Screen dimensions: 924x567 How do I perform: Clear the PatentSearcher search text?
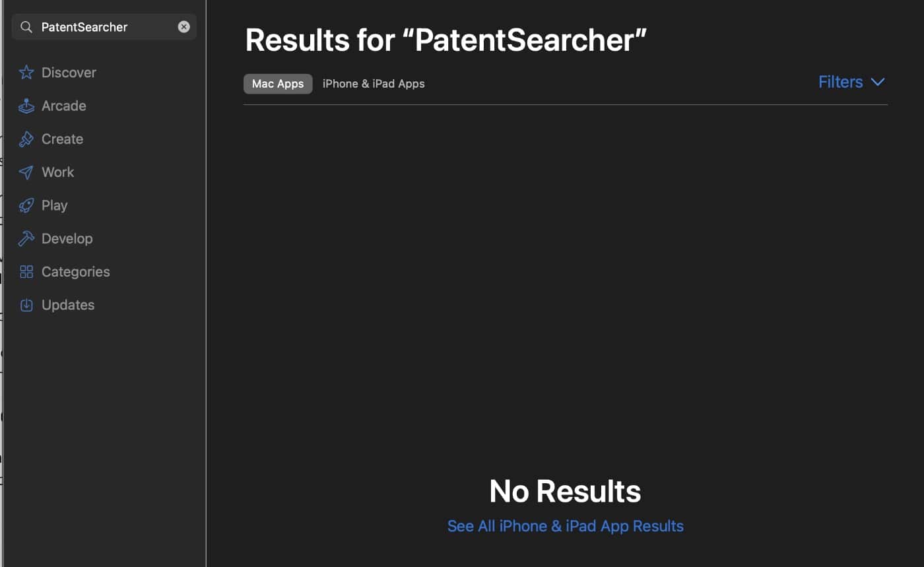[184, 27]
